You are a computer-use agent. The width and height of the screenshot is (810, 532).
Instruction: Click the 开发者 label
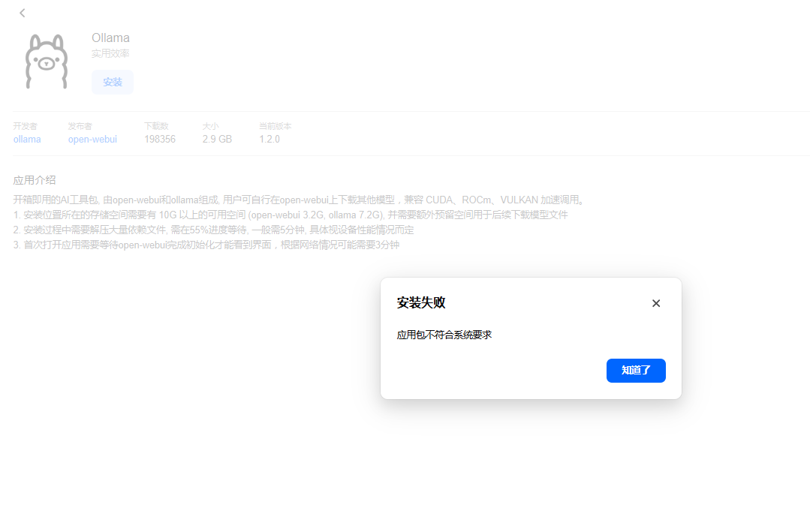26,126
